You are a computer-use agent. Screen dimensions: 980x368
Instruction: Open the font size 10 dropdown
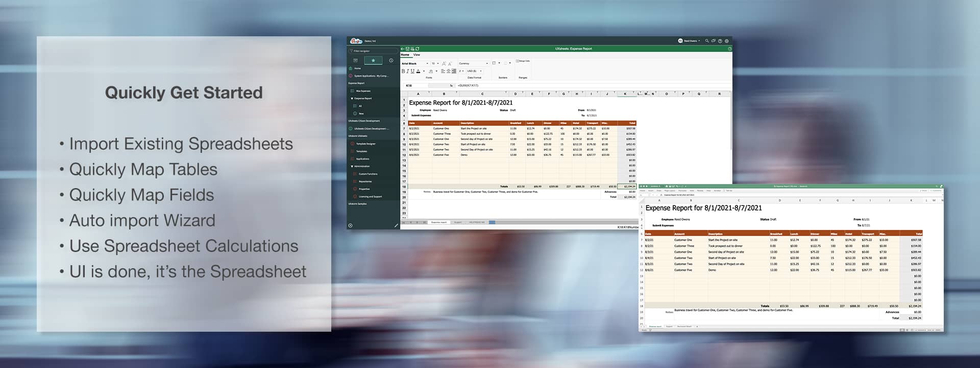(435, 63)
